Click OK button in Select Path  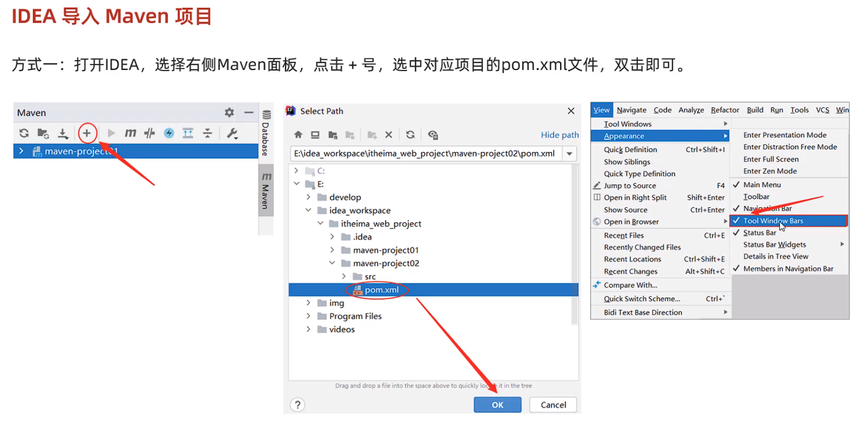497,405
